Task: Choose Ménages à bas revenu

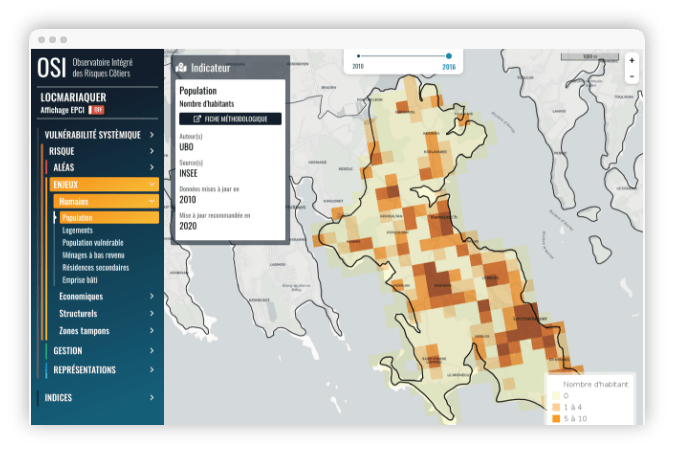Action: tap(95, 255)
